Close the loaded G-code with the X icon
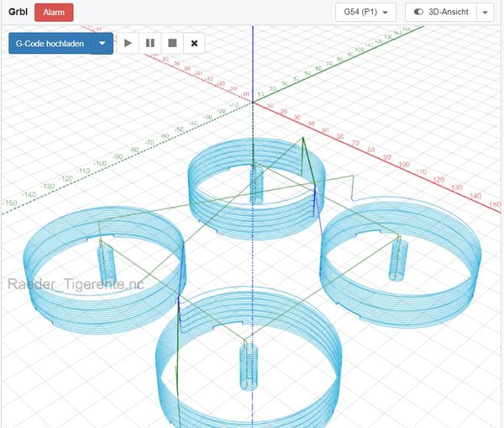Viewport: 504px width, 428px height. 194,43
